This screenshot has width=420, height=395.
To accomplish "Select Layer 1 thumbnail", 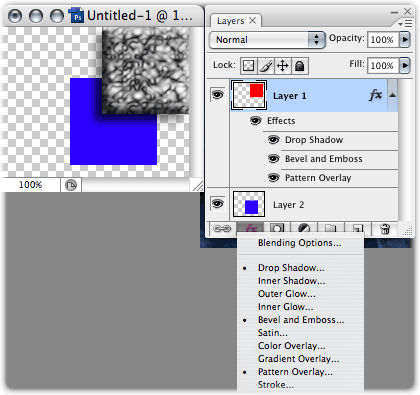I will tap(249, 95).
